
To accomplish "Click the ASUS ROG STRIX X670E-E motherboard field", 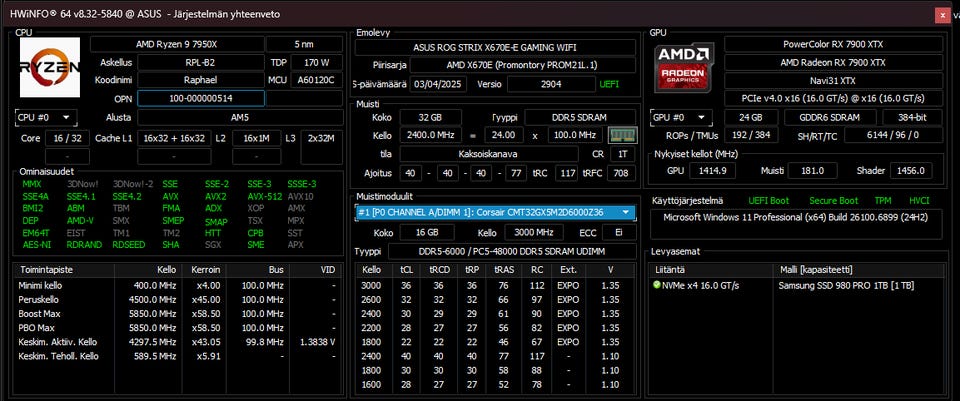I will pyautogui.click(x=495, y=47).
